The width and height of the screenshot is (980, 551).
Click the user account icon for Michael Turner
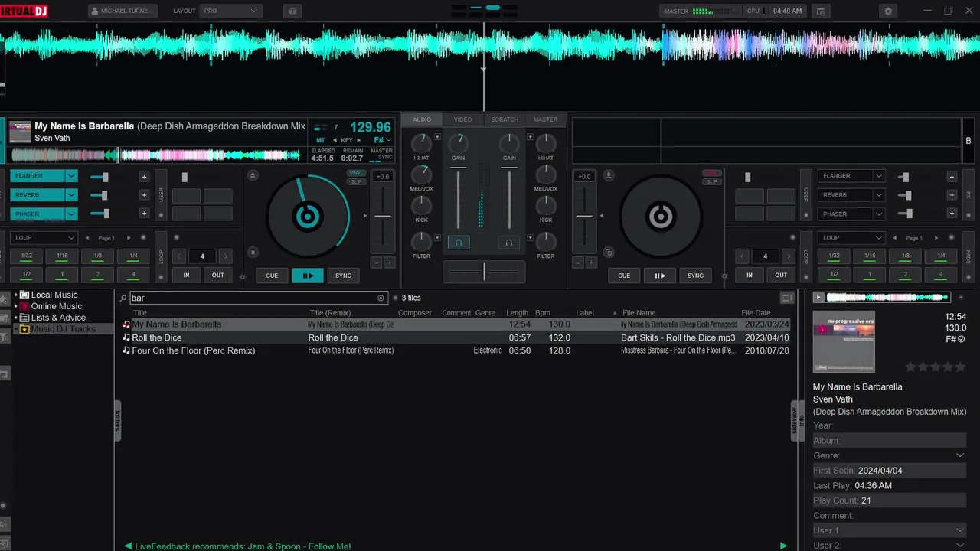(96, 11)
